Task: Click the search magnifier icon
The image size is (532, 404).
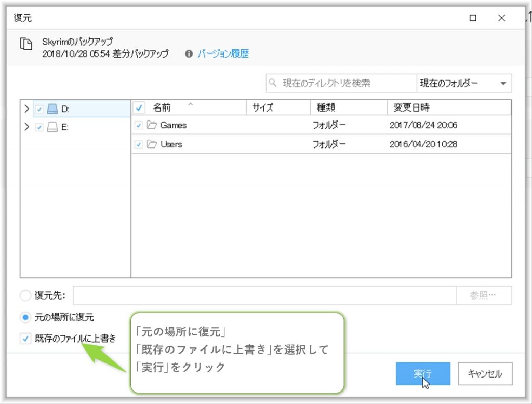Action: 273,83
